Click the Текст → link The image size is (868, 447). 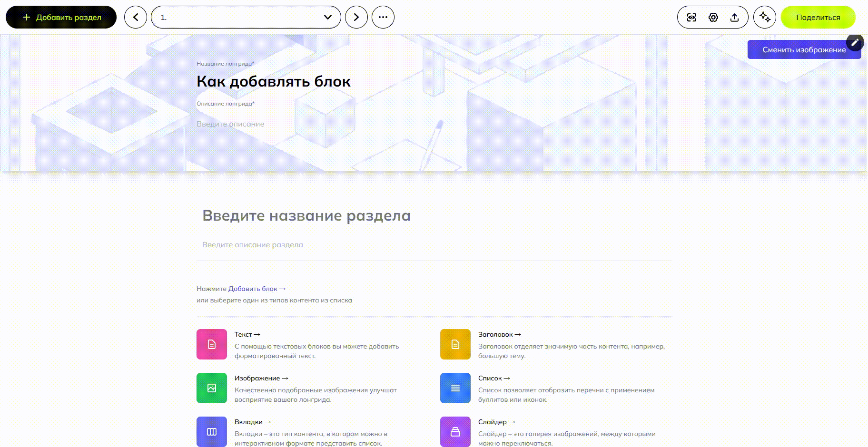coord(247,334)
